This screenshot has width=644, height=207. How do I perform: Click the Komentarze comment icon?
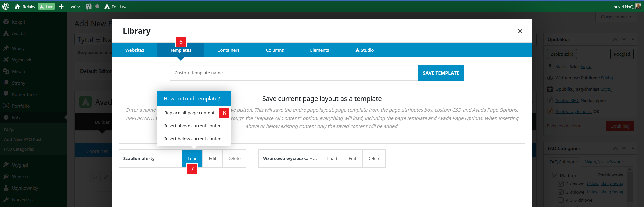pos(6,94)
